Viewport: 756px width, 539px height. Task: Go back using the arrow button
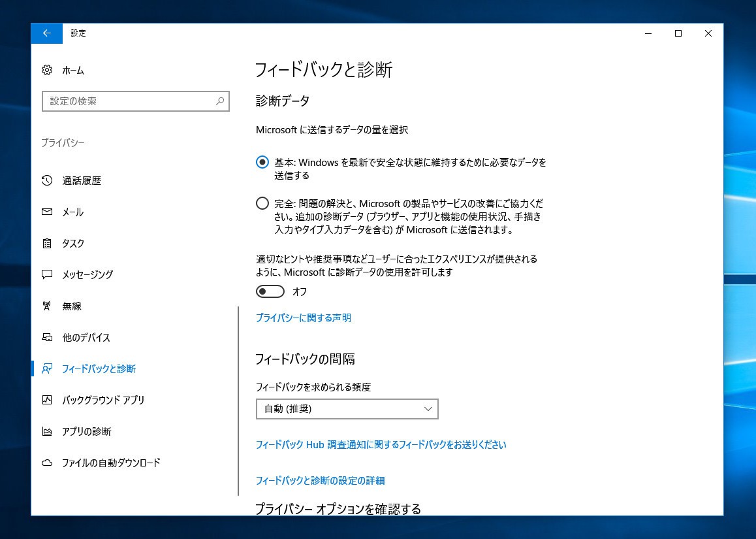[x=47, y=33]
